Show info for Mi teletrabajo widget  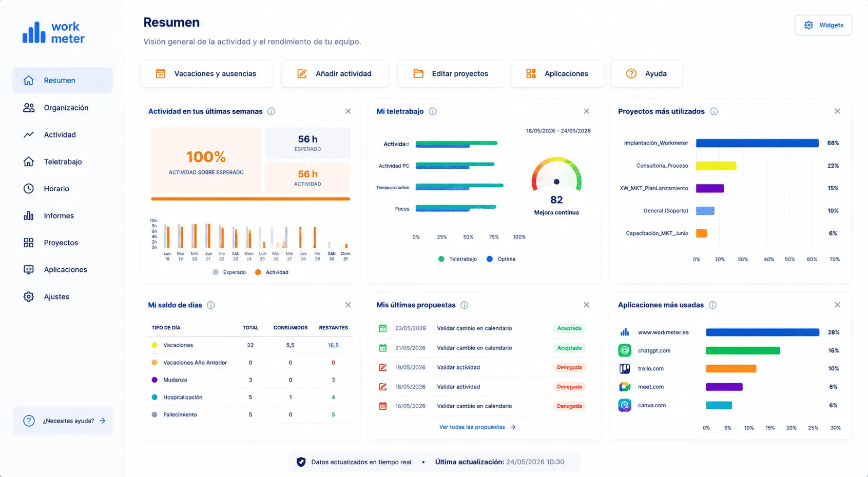(x=433, y=111)
